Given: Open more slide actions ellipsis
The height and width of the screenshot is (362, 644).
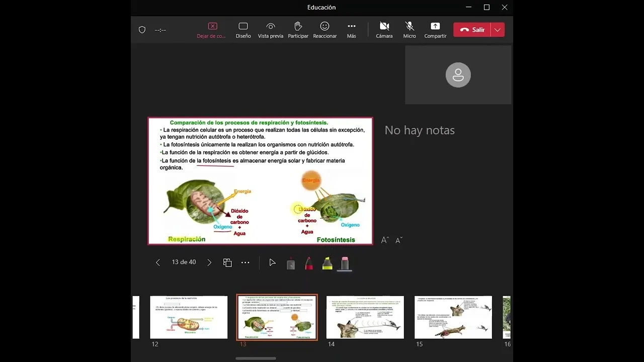Looking at the screenshot, I should click(x=245, y=262).
